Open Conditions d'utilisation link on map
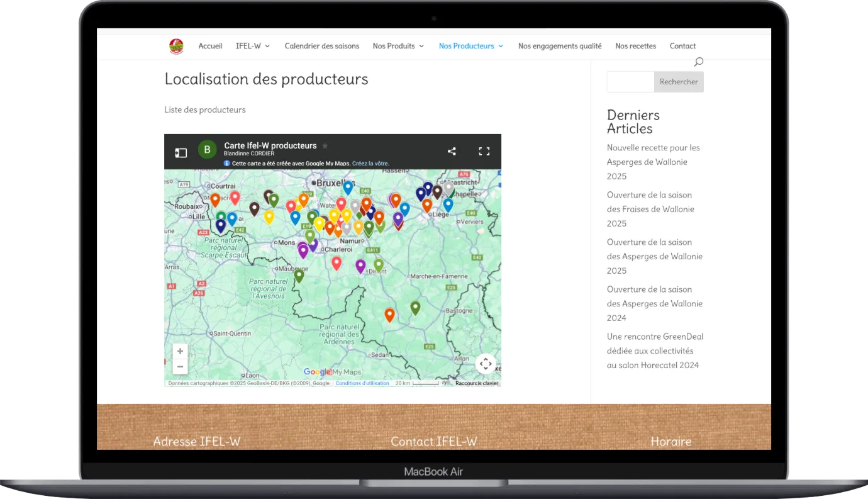868x499 pixels. [362, 383]
